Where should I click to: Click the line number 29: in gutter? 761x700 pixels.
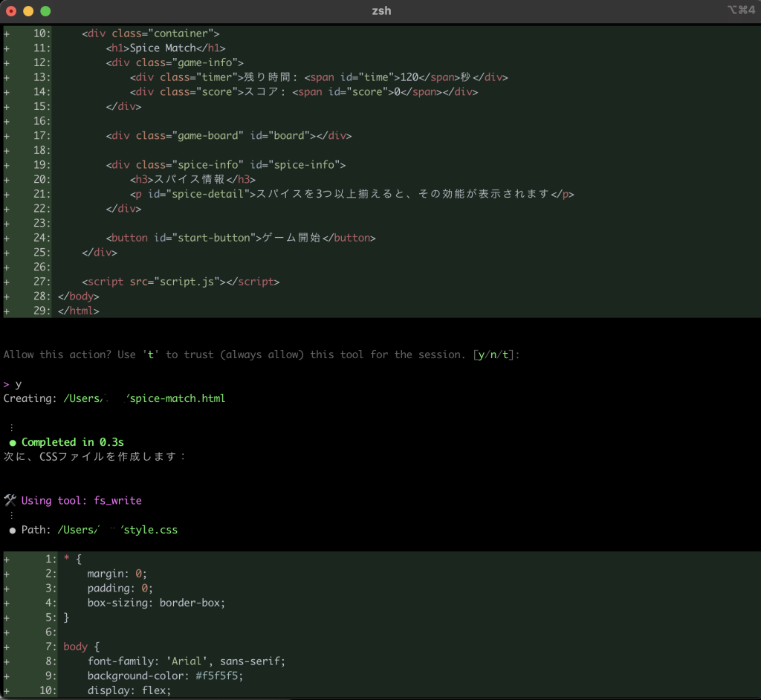pos(42,311)
